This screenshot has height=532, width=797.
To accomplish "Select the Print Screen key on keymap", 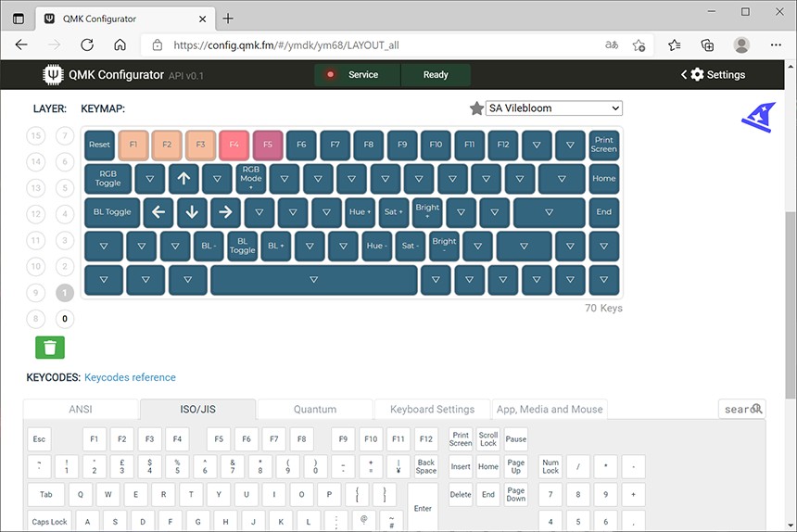I will coord(604,145).
